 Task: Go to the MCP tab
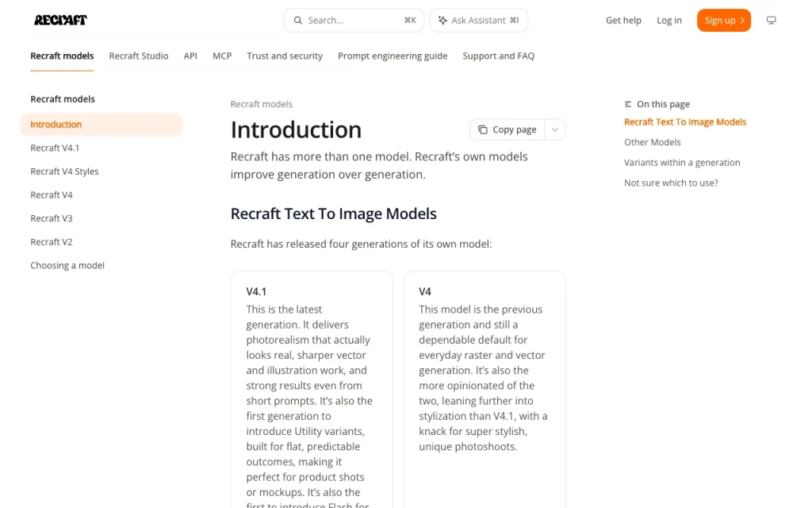point(222,56)
